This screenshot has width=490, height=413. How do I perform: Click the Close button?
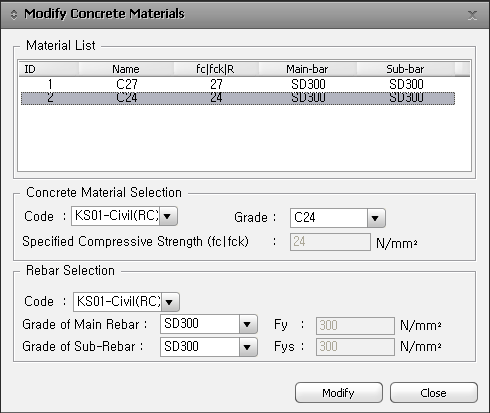pos(434,393)
